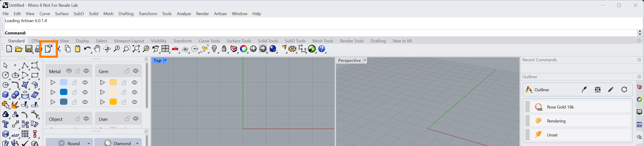Select the Text object tool
This screenshot has width=644, height=146.
(5, 124)
